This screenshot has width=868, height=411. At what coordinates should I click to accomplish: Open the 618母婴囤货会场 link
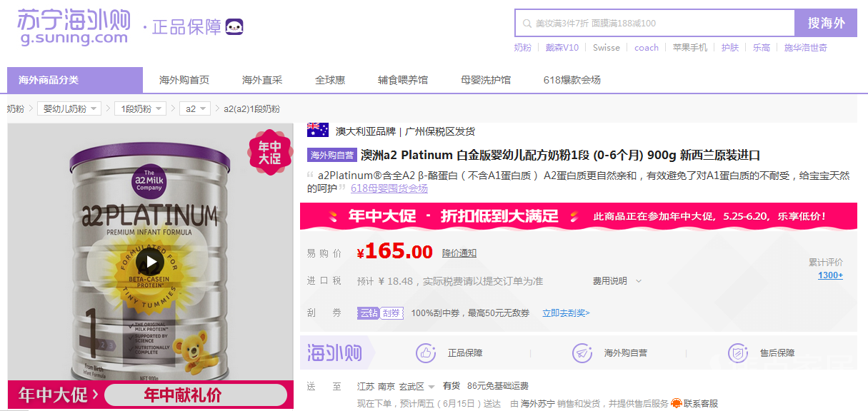coord(389,188)
